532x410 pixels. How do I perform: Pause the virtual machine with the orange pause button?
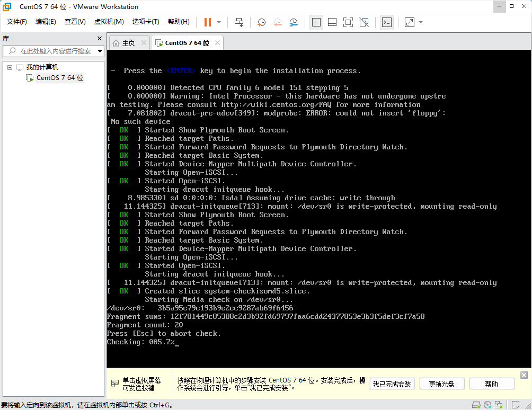[208, 22]
